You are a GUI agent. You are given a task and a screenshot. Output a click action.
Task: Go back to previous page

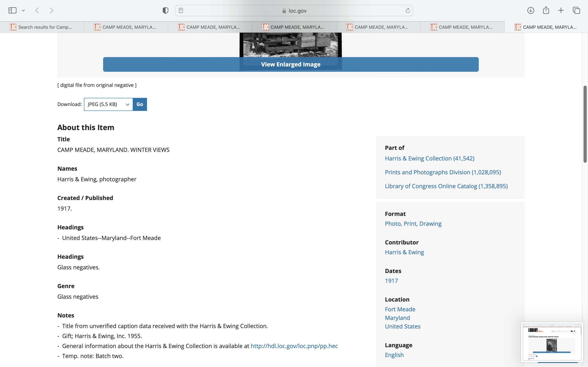click(x=37, y=10)
